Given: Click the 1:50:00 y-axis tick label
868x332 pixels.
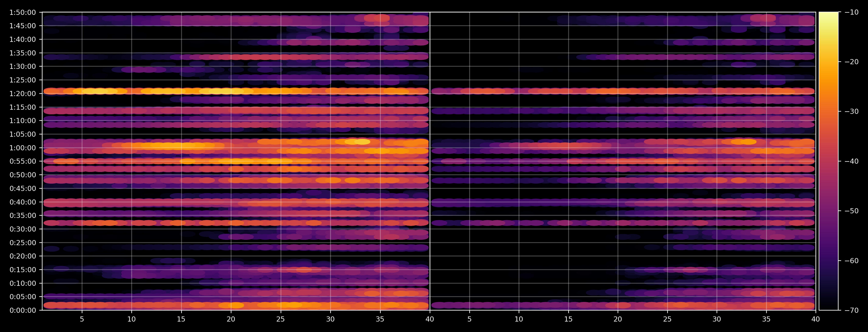Looking at the screenshot, I should (x=23, y=12).
